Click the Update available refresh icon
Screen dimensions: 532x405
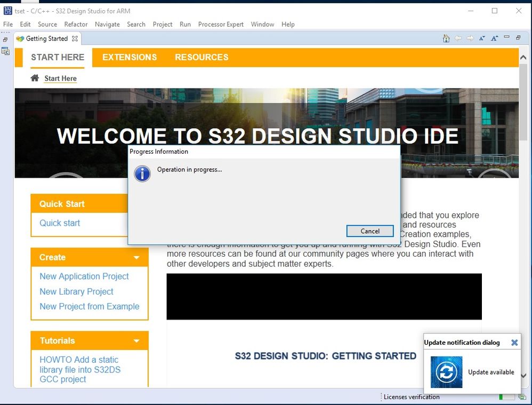pyautogui.click(x=446, y=372)
